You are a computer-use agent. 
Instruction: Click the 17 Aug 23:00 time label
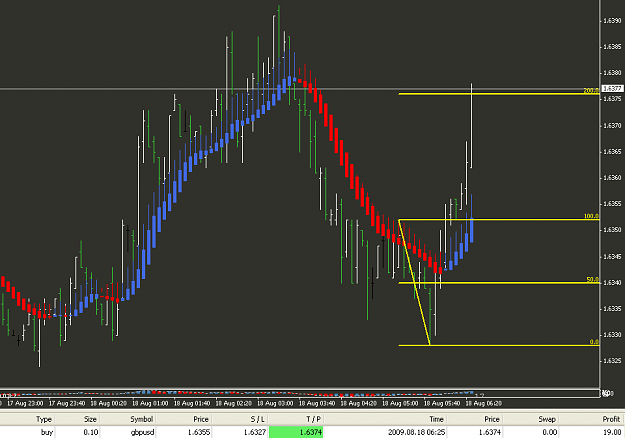[25, 403]
